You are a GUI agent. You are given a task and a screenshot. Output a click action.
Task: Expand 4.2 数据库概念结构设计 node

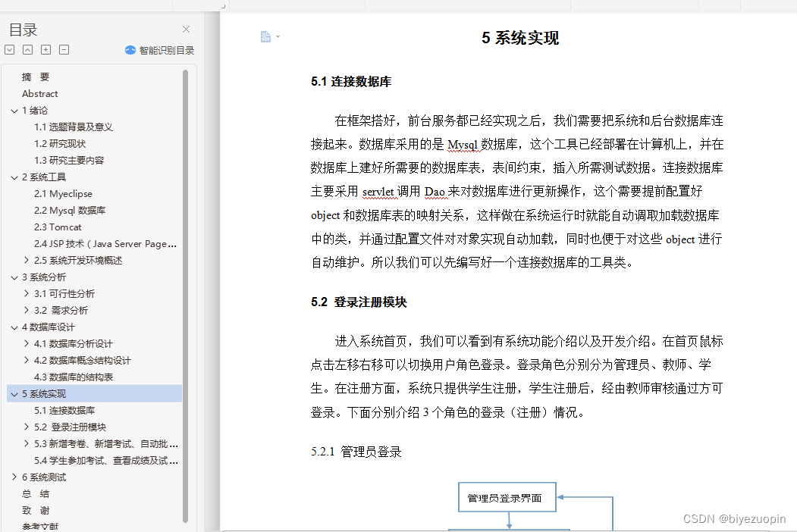(x=27, y=360)
